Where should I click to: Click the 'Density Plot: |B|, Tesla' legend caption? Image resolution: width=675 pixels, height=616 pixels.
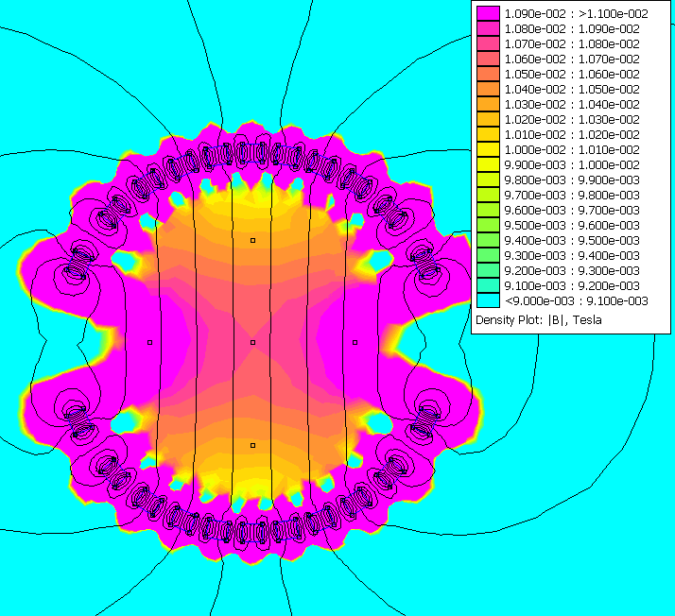(538, 320)
